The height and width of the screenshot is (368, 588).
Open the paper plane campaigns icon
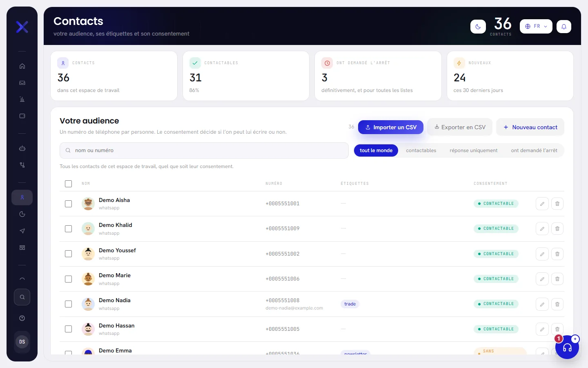coord(22,231)
